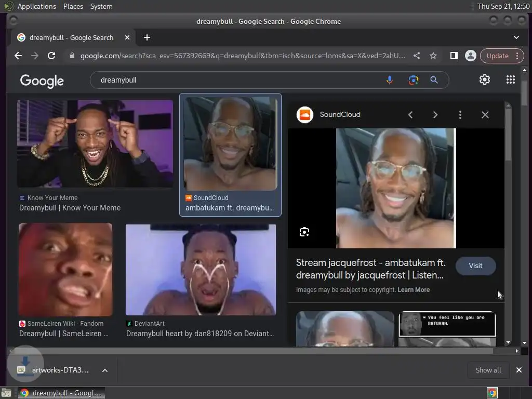
Task: Open the Chrome profile avatar
Action: click(471, 56)
